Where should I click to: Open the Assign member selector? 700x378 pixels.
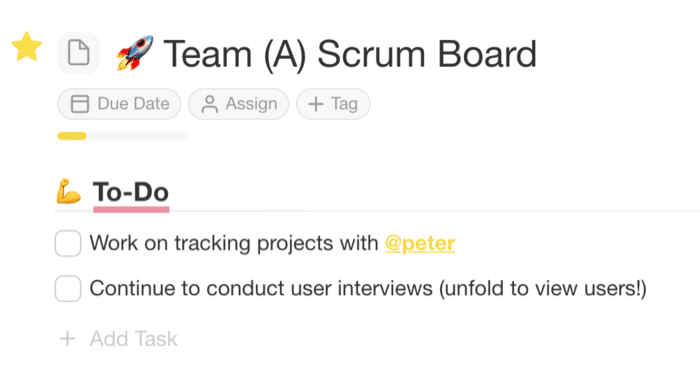[239, 104]
